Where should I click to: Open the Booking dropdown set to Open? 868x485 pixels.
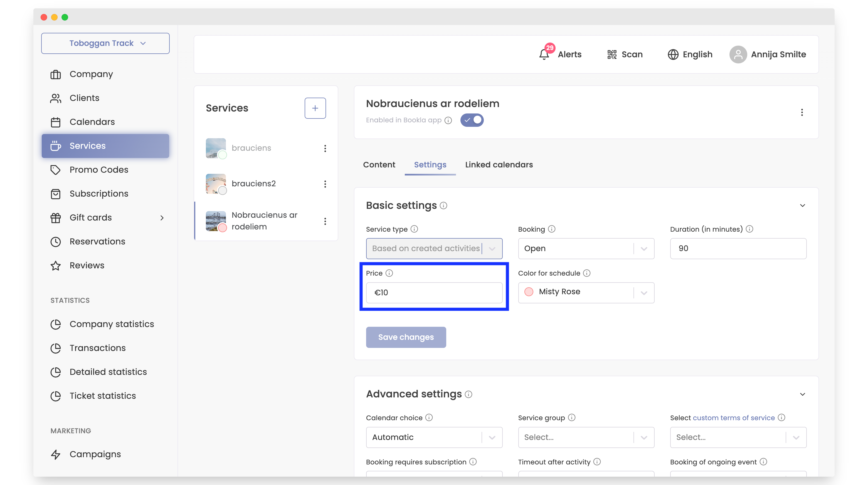coord(586,249)
